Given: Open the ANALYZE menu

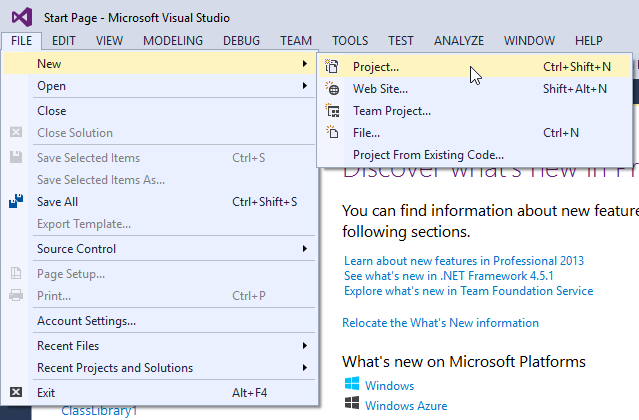Looking at the screenshot, I should tap(459, 41).
